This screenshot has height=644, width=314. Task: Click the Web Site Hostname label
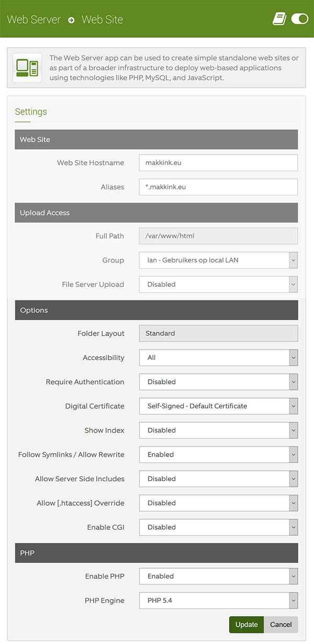91,163
